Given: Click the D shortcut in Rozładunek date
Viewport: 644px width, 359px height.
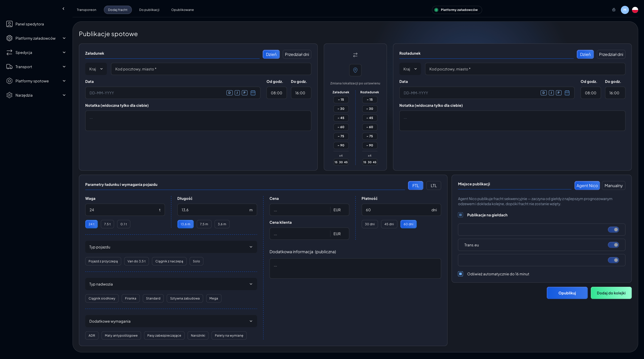Looking at the screenshot, I should click(544, 93).
